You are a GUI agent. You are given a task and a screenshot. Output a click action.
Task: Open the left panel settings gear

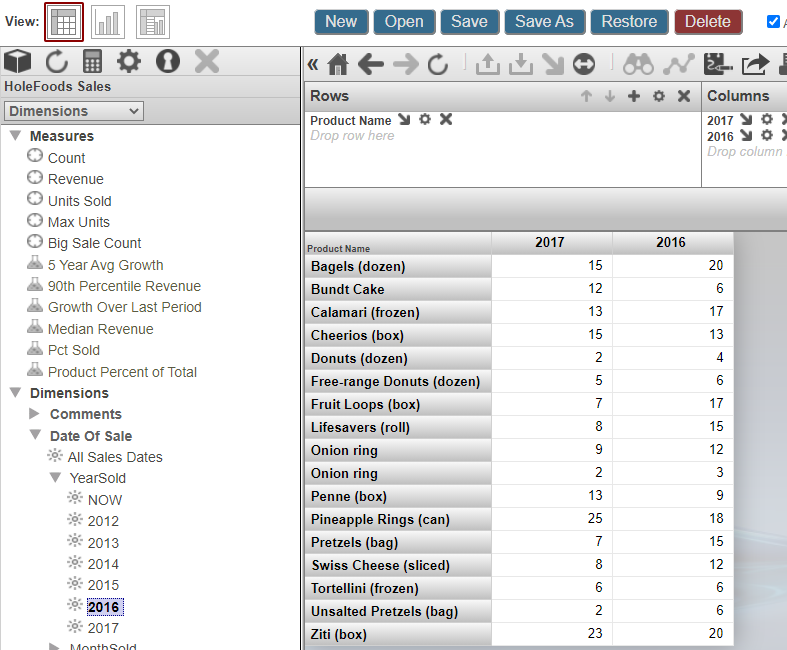129,62
